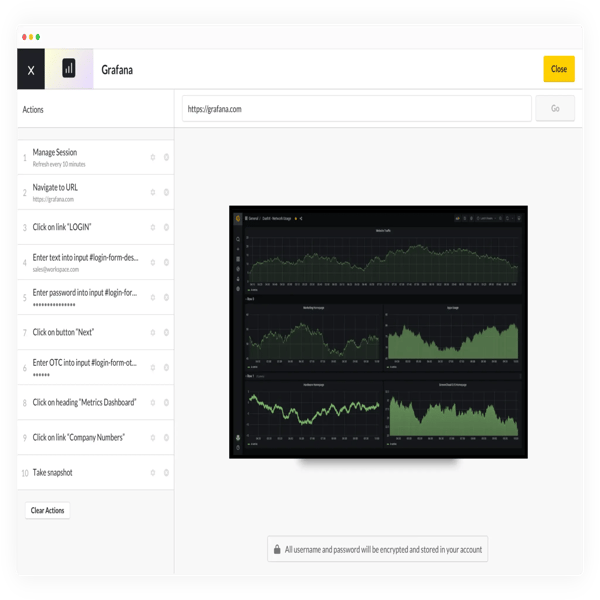600x600 pixels.
Task: Click the Go button next to URL
Action: click(555, 109)
